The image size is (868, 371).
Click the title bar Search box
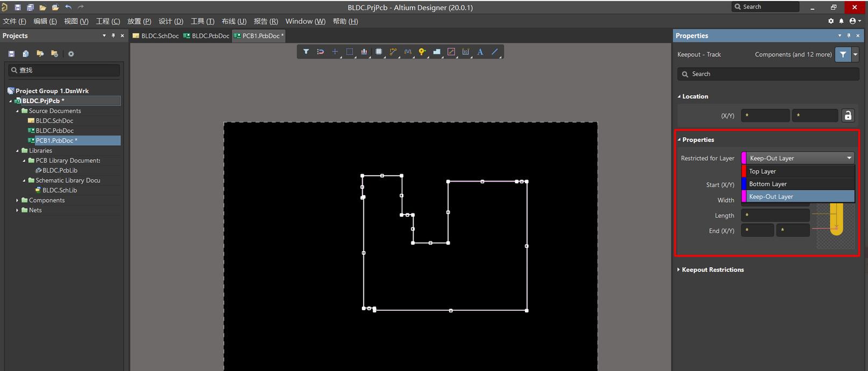766,7
